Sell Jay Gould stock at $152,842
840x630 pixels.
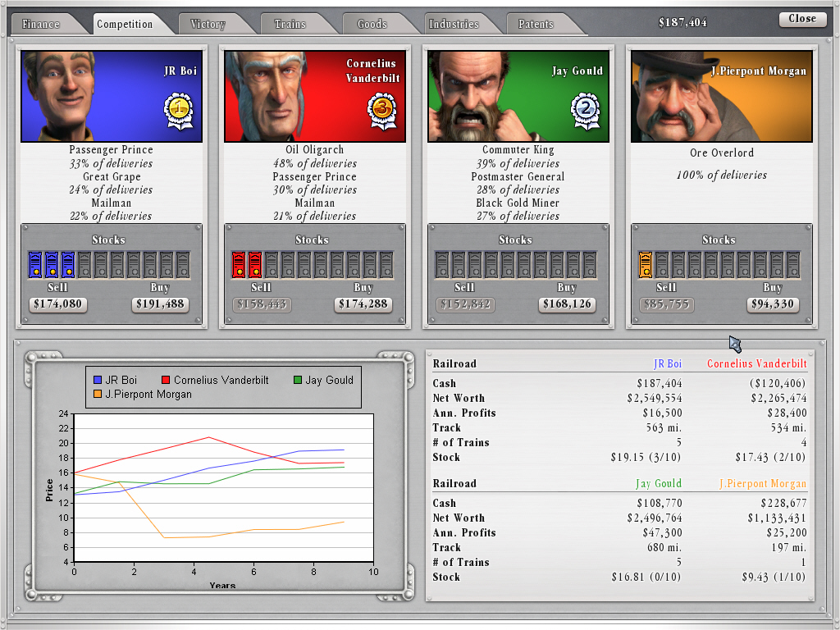point(465,304)
